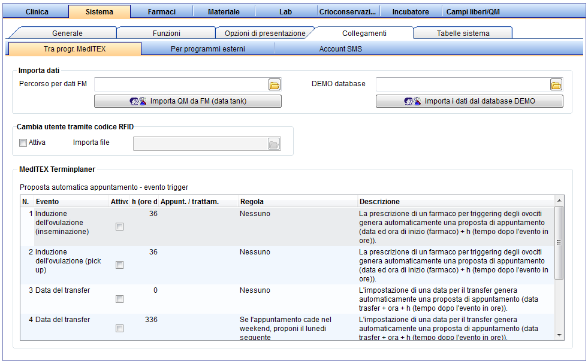The width and height of the screenshot is (588, 364).
Task: Click the N. column header
Action: coord(26,202)
